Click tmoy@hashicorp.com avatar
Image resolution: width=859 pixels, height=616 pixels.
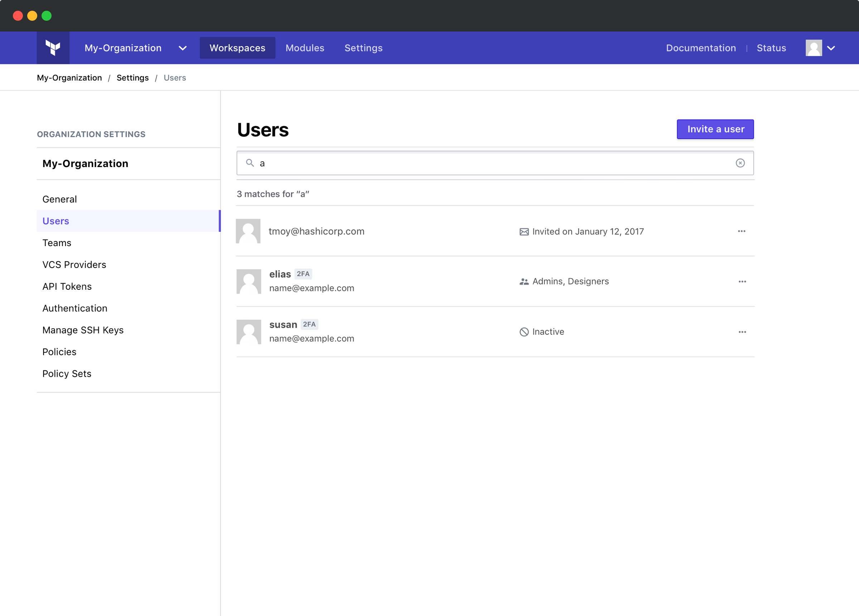[x=248, y=231]
